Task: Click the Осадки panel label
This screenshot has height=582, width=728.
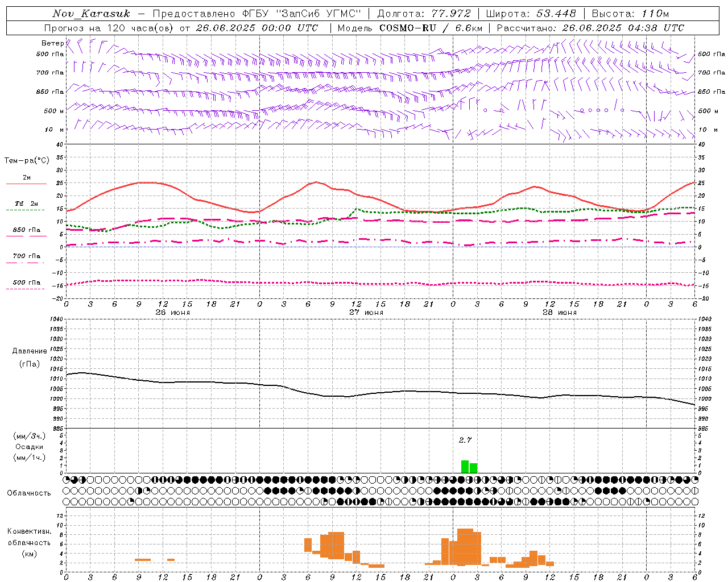Action: (x=30, y=447)
